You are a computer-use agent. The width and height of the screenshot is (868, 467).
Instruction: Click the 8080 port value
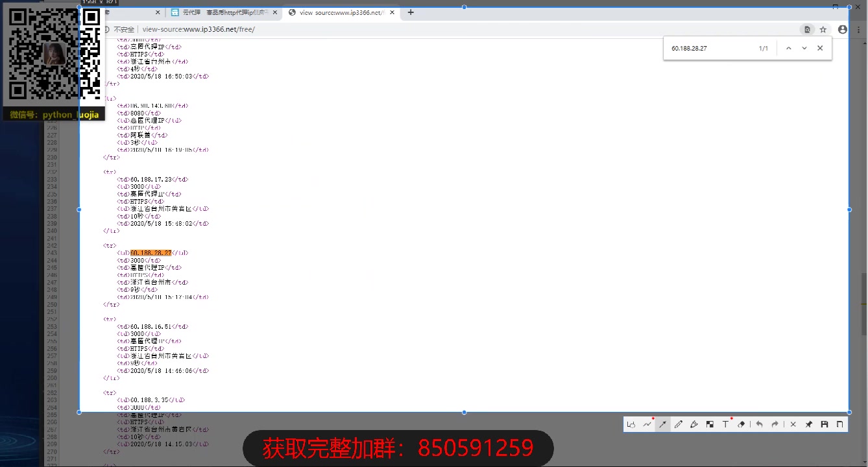click(x=137, y=113)
